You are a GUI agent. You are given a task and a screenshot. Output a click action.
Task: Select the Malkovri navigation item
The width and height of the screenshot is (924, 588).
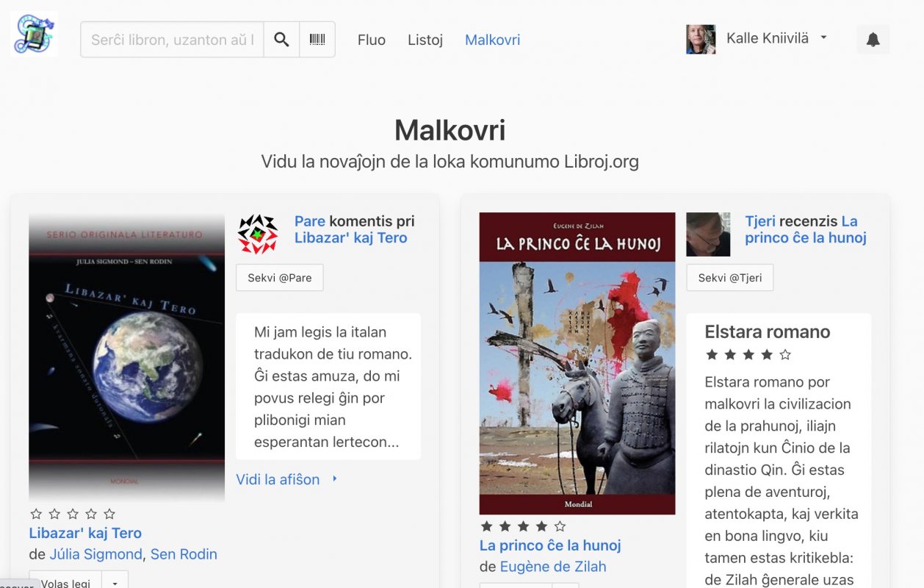[x=493, y=40]
